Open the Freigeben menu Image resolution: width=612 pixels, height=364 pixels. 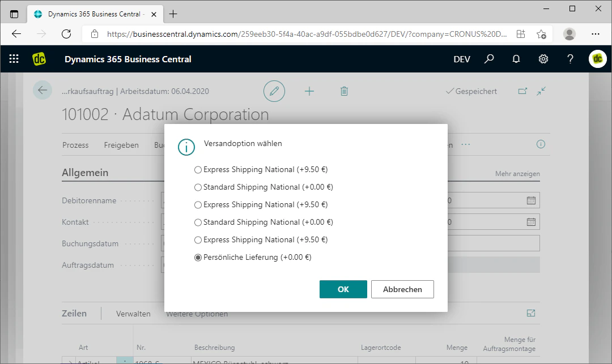(121, 145)
